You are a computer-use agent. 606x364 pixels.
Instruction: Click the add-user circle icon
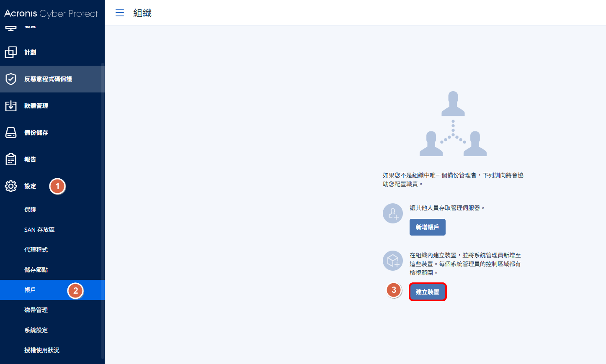pyautogui.click(x=393, y=213)
